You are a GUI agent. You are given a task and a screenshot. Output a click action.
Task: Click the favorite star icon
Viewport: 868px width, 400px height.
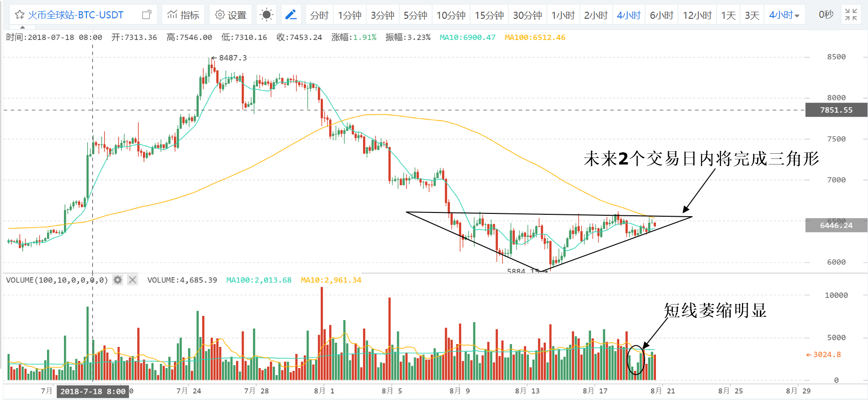tap(19, 15)
